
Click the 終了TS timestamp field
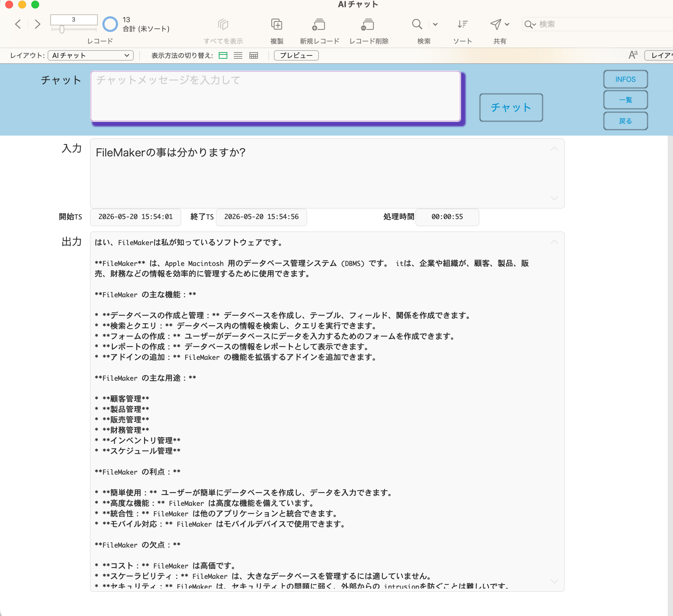pos(262,217)
